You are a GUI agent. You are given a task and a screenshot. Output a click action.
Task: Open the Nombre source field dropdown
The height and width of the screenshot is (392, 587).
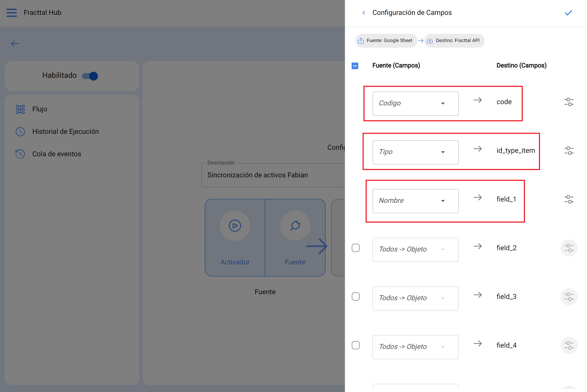pyautogui.click(x=415, y=201)
